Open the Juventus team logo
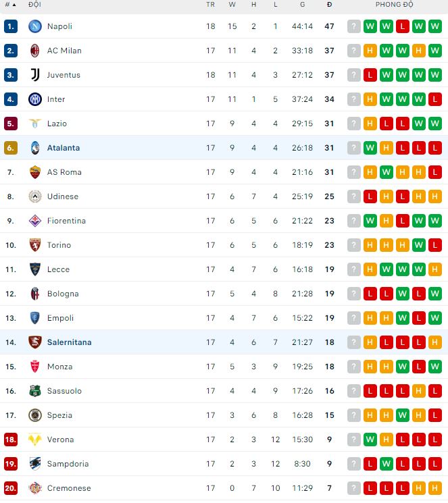448x503 pixels. 34,75
